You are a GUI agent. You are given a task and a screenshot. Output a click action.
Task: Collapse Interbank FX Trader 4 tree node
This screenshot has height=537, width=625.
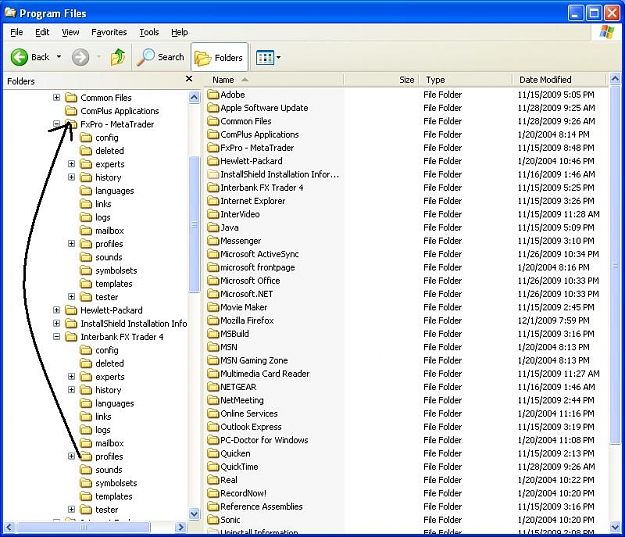57,336
